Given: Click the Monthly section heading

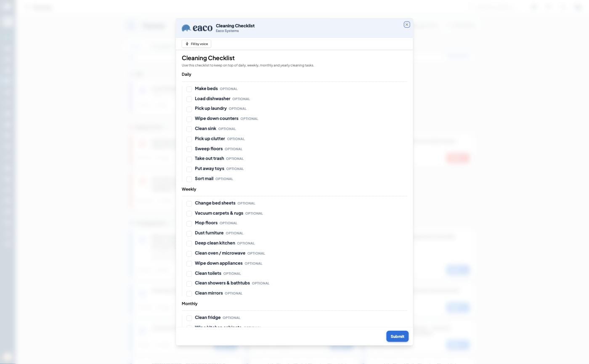Looking at the screenshot, I should 190,304.
